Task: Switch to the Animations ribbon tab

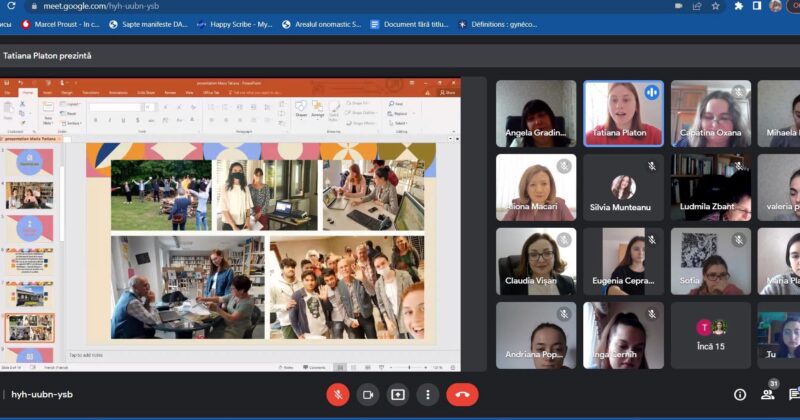Action: pos(118,93)
